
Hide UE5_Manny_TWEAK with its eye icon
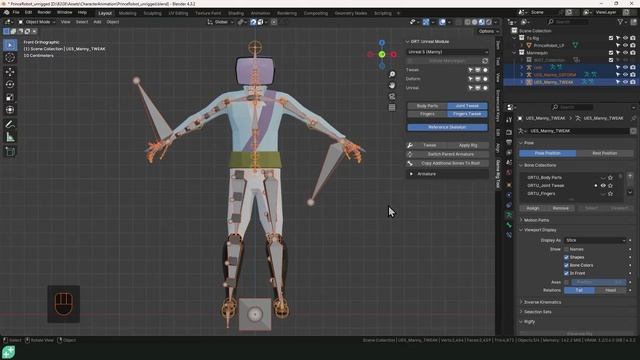coord(625,82)
